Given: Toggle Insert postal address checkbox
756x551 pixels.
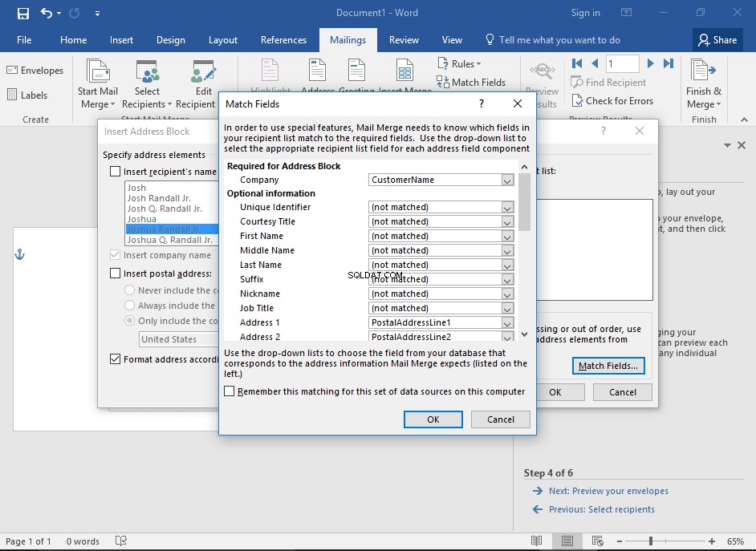Looking at the screenshot, I should click(116, 273).
